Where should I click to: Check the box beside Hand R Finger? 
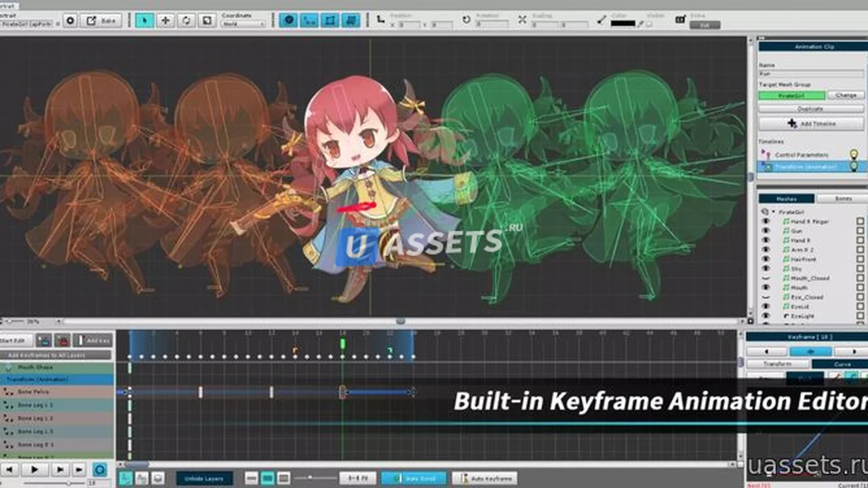(x=861, y=222)
